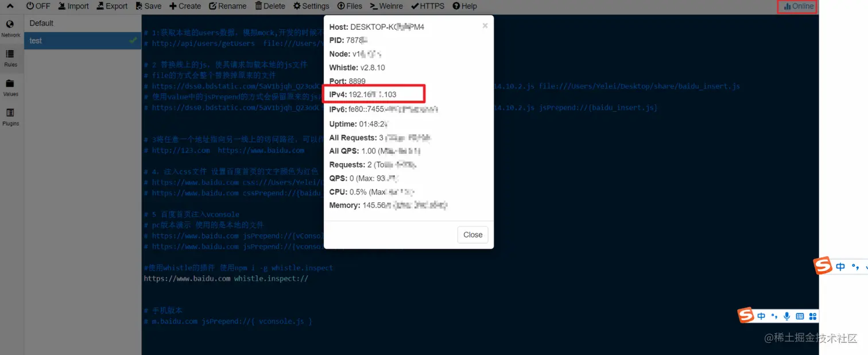Click the m.baidu.com jsPrepend rule line
Image resolution: width=868 pixels, height=355 pixels.
228,322
